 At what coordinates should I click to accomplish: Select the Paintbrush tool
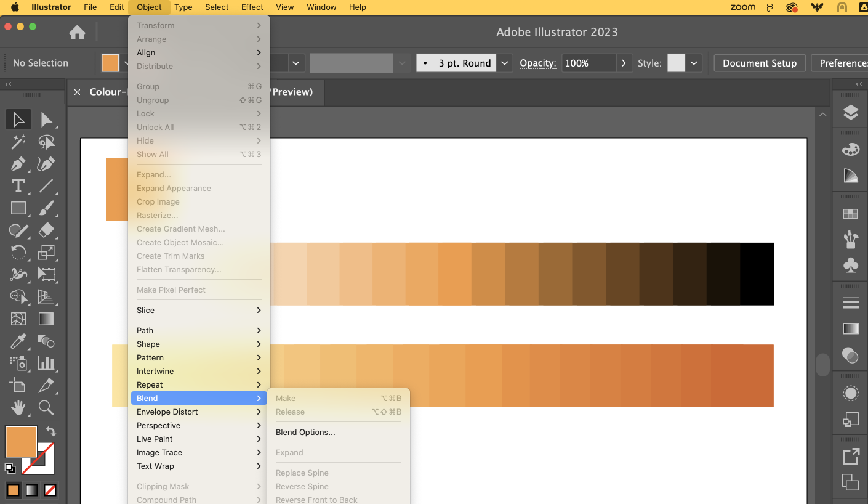click(x=46, y=208)
